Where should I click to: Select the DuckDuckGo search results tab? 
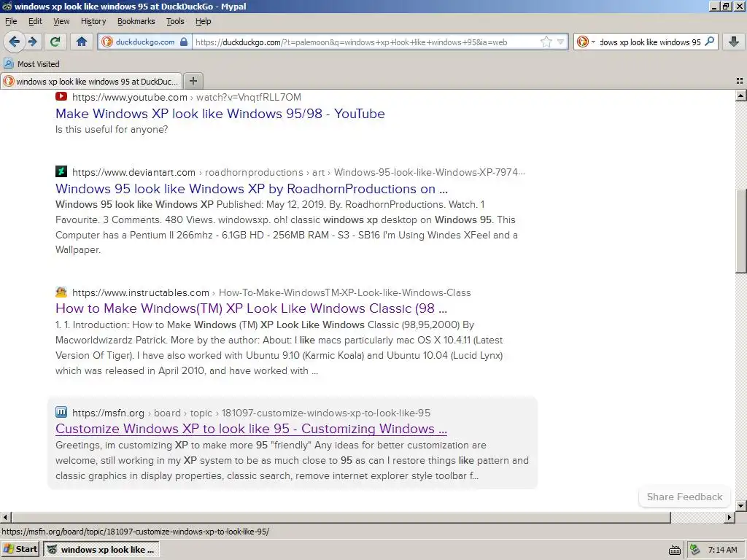click(x=91, y=82)
